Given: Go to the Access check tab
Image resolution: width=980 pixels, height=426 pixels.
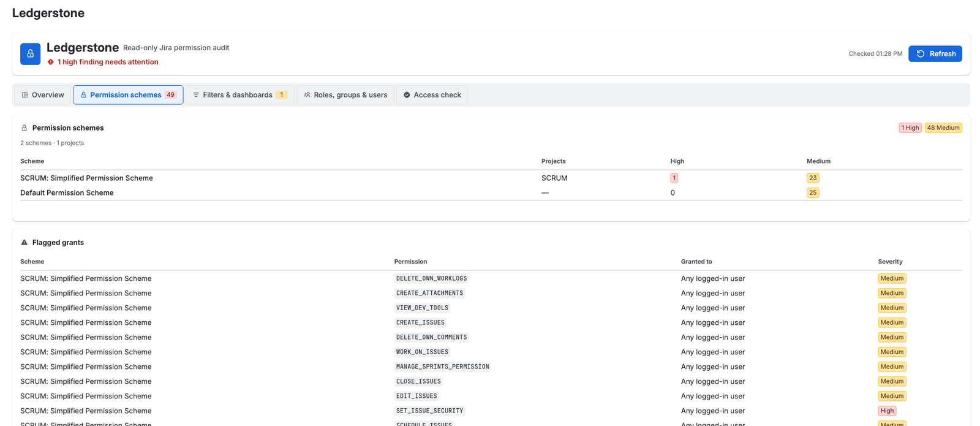Looking at the screenshot, I should tap(432, 95).
